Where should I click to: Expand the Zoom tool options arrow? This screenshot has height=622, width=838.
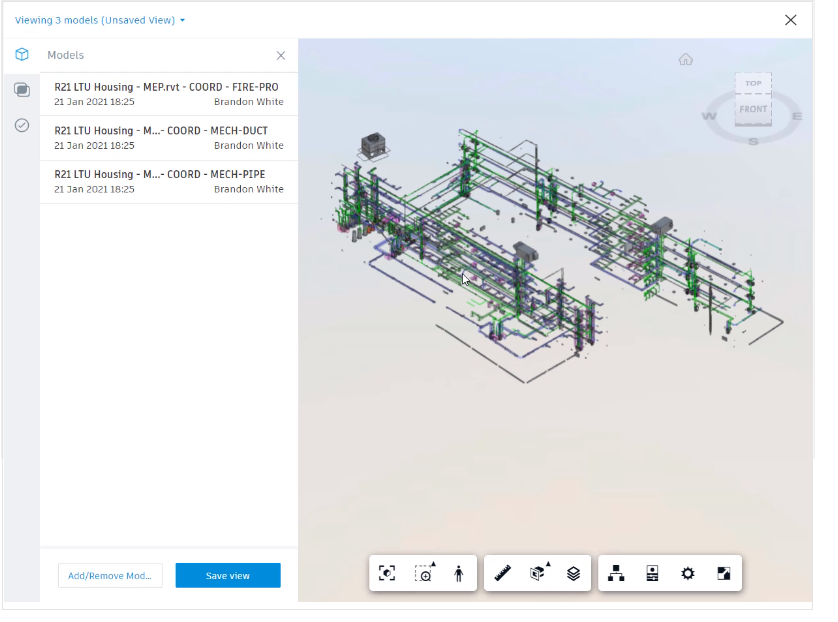(x=433, y=565)
